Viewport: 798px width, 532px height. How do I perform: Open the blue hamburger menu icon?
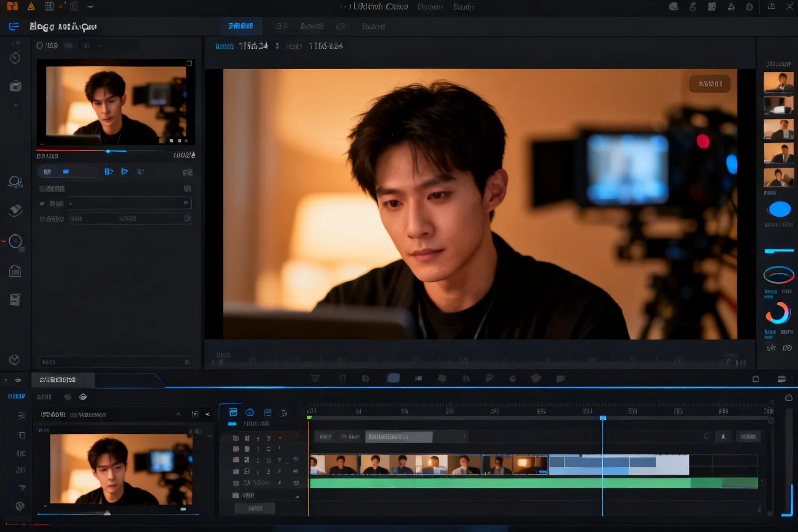(x=14, y=26)
